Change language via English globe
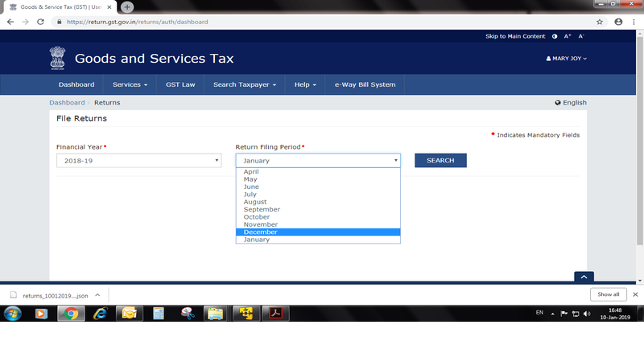The width and height of the screenshot is (644, 341). pyautogui.click(x=571, y=103)
